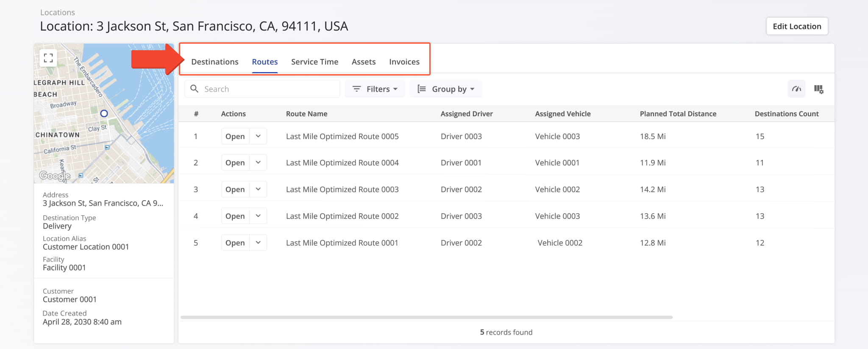Click the Vehicle 0001 cell
The height and width of the screenshot is (349, 868).
557,162
